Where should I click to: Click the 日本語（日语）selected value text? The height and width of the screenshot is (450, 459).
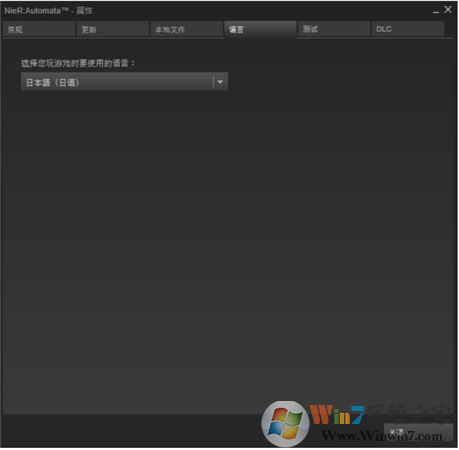tap(53, 82)
